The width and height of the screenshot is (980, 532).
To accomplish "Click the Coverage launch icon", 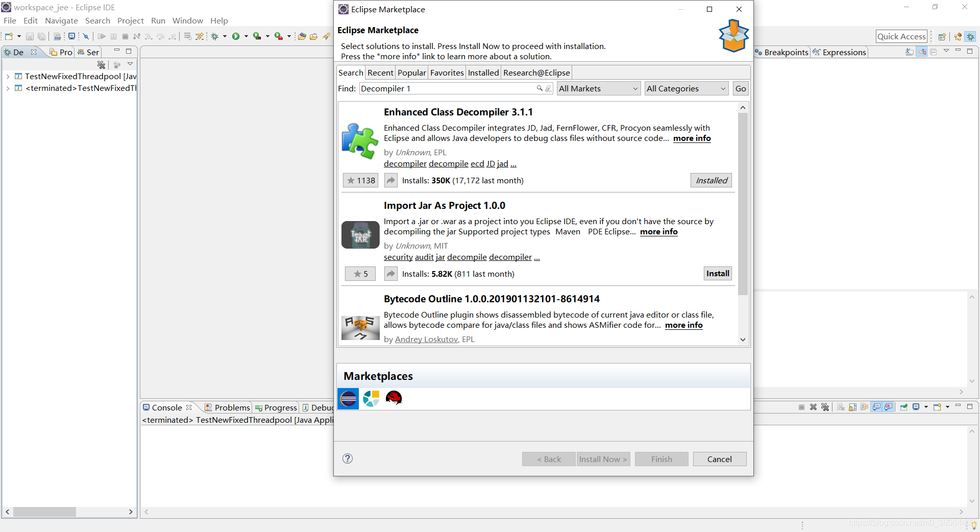I will pos(257,36).
